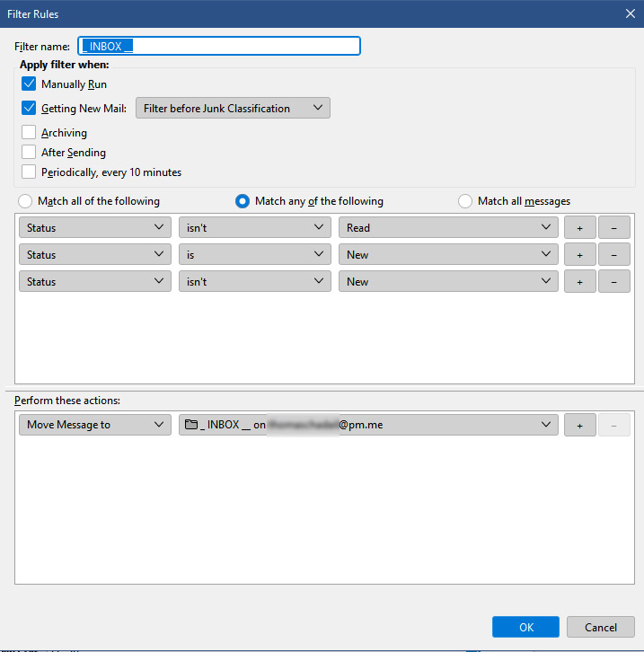This screenshot has width=644, height=652.
Task: Open Status dropdown in the Read row
Action: point(95,227)
